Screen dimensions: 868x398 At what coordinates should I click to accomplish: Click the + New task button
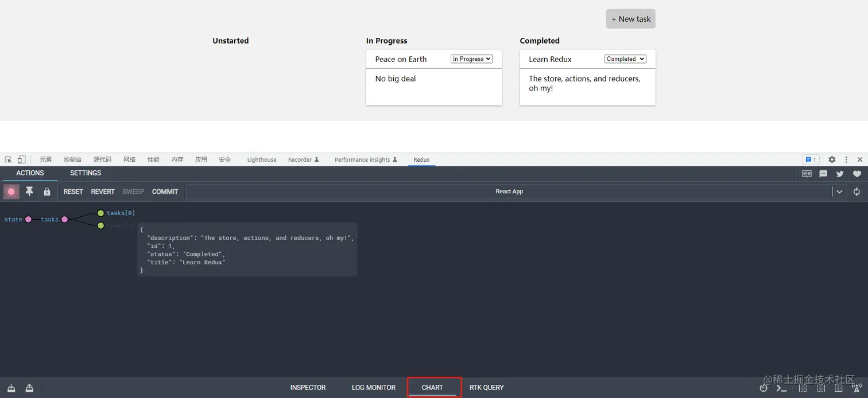631,19
